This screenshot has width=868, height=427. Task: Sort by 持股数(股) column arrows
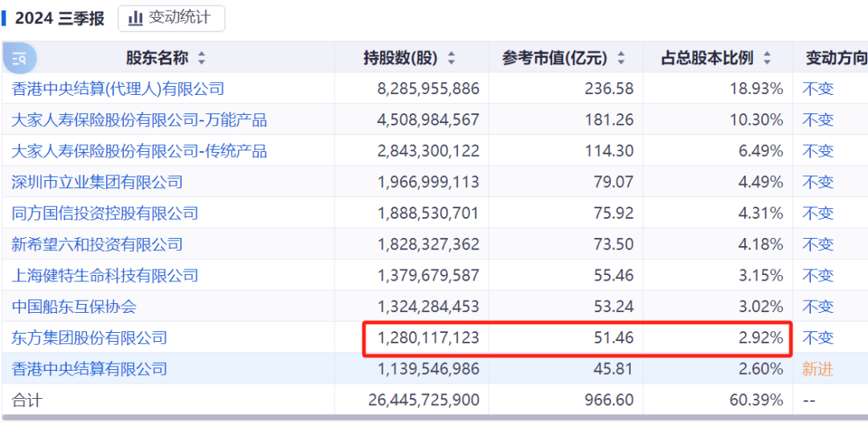(x=451, y=58)
